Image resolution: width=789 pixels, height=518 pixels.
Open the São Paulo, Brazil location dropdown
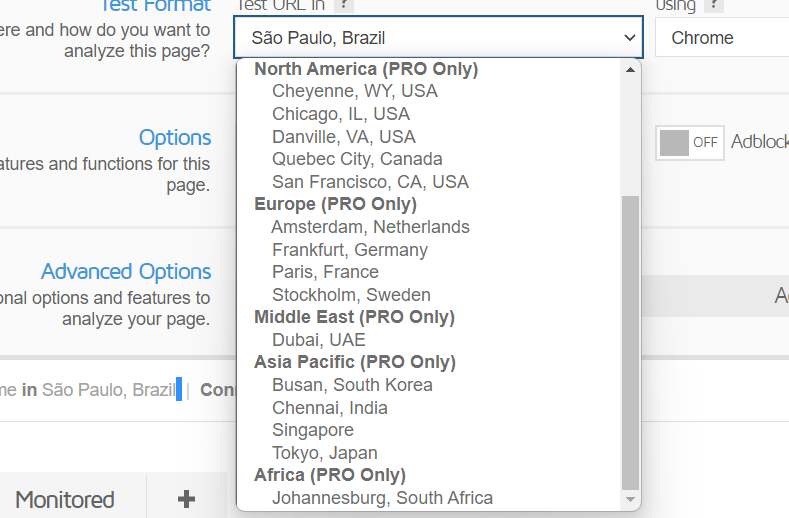438,37
